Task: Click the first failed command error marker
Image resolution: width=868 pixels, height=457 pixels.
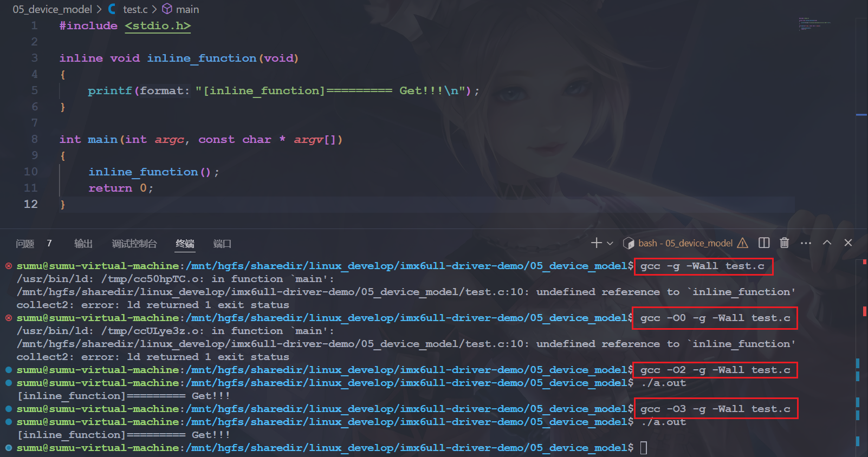Action: (x=9, y=266)
